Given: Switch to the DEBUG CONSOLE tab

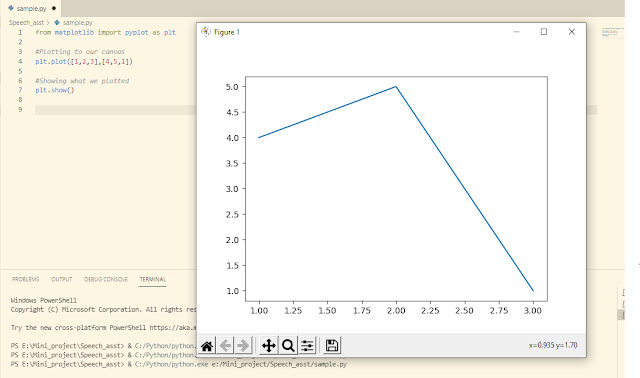Looking at the screenshot, I should tap(106, 279).
